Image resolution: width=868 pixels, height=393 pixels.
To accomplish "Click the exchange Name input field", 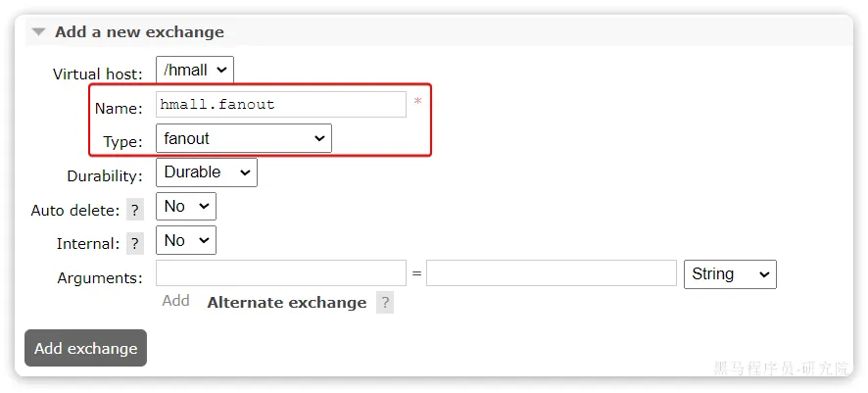I will pyautogui.click(x=280, y=105).
